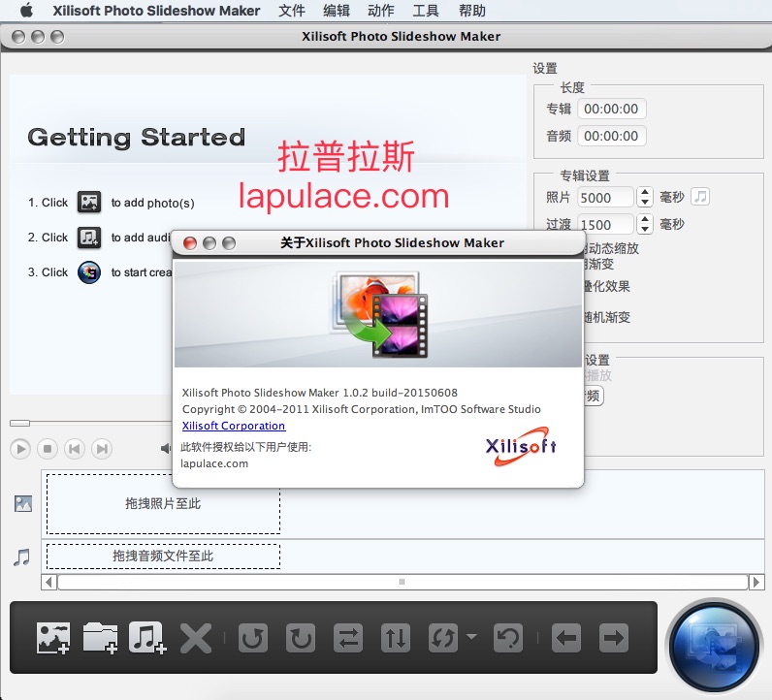Click rotate clockwise icon

tap(301, 638)
